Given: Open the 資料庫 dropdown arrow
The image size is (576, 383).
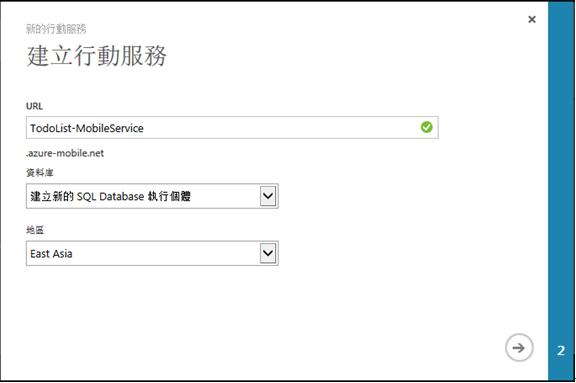Looking at the screenshot, I should [268, 196].
